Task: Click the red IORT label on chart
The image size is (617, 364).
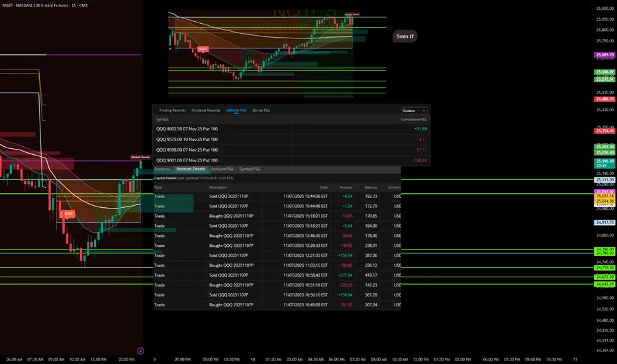Action: pyautogui.click(x=68, y=214)
